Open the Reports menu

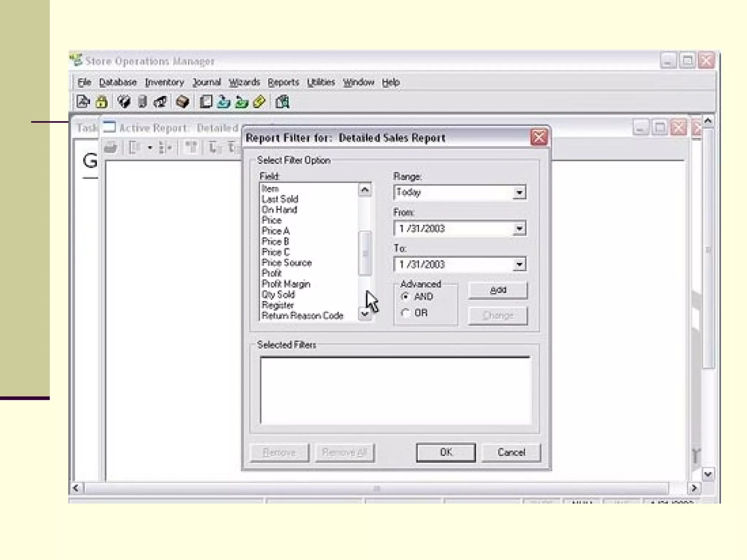click(x=283, y=82)
